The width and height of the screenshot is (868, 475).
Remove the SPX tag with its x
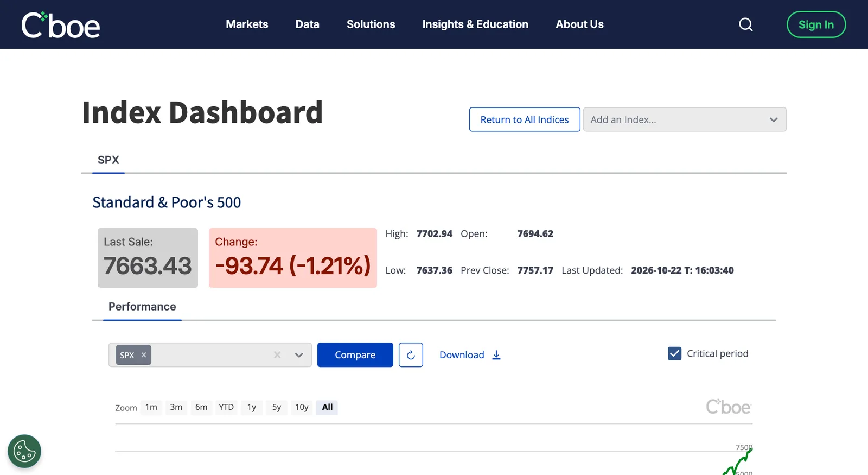[144, 355]
